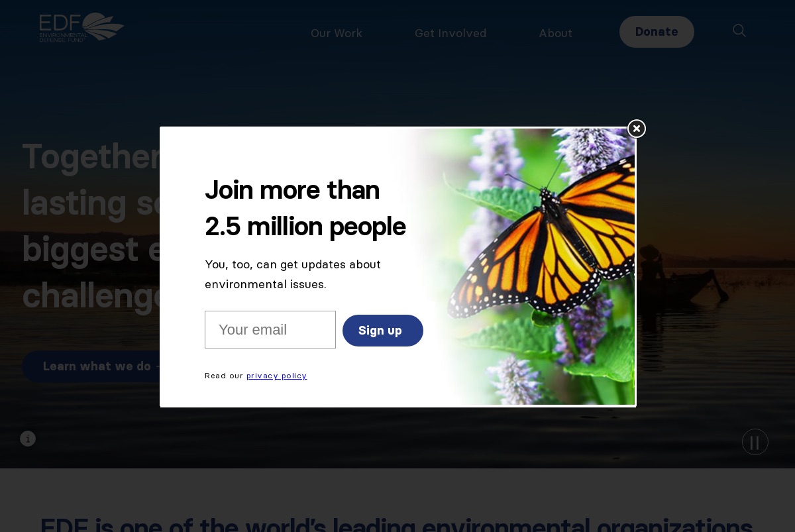The height and width of the screenshot is (532, 795).
Task: Click the monarch butterfly image
Action: pyautogui.click(x=523, y=266)
